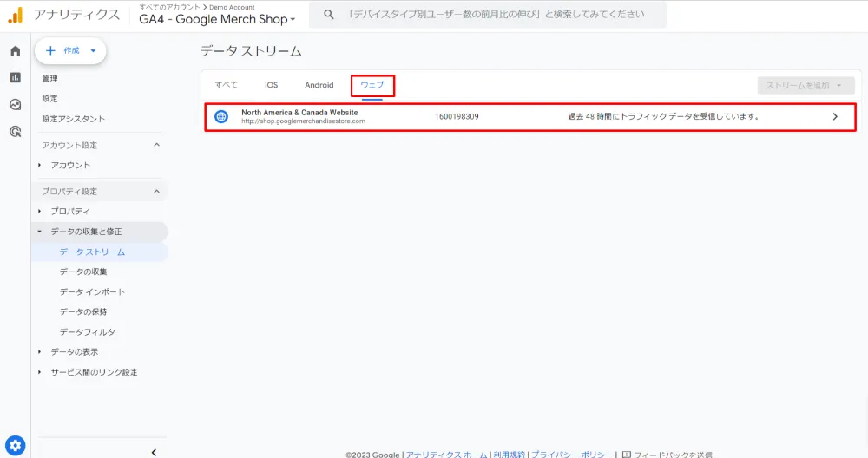The height and width of the screenshot is (458, 868).
Task: Collapse アカウント設定 section
Action: point(156,145)
